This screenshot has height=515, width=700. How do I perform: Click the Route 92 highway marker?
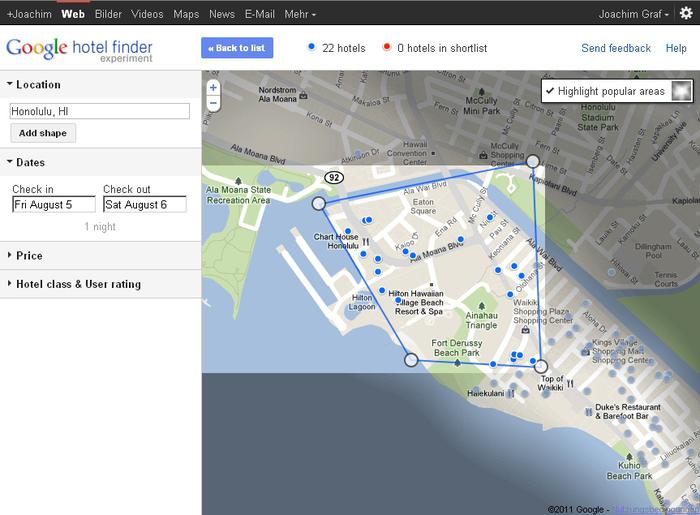334,178
